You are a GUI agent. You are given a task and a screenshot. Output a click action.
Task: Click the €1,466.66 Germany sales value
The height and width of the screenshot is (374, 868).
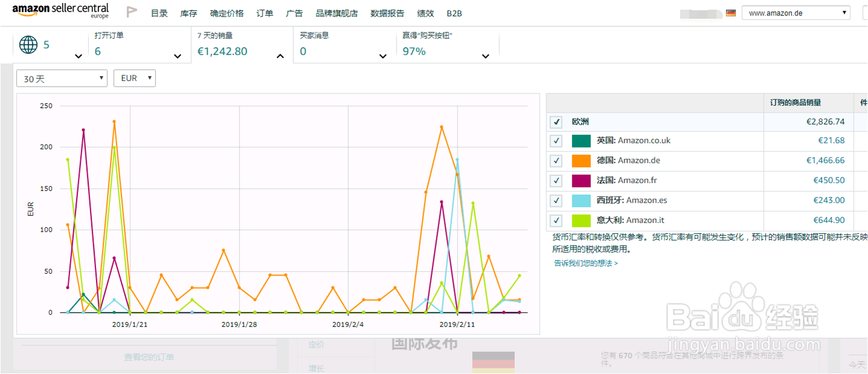826,161
